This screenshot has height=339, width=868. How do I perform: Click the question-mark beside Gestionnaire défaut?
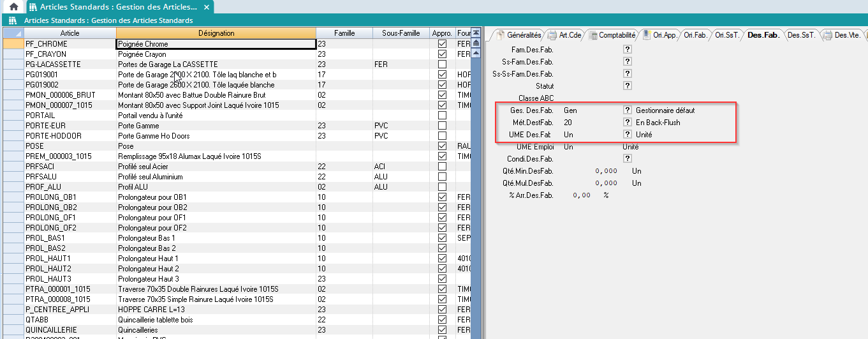click(x=628, y=110)
